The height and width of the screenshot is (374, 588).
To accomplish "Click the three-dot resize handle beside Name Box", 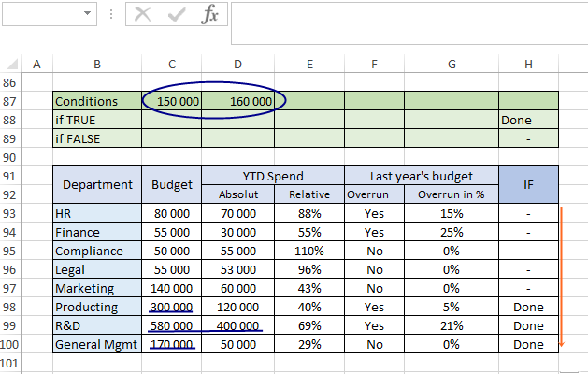I will coord(112,15).
